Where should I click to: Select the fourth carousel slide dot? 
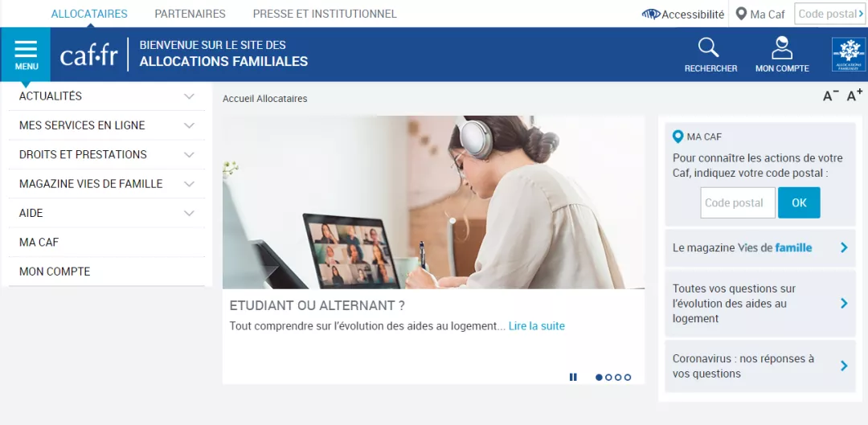(x=627, y=378)
